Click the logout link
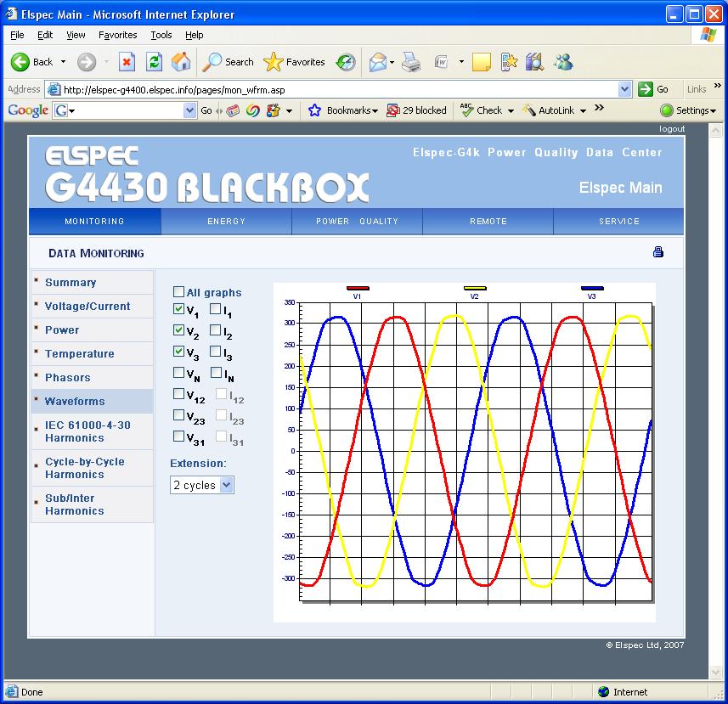This screenshot has width=728, height=704. pos(672,128)
